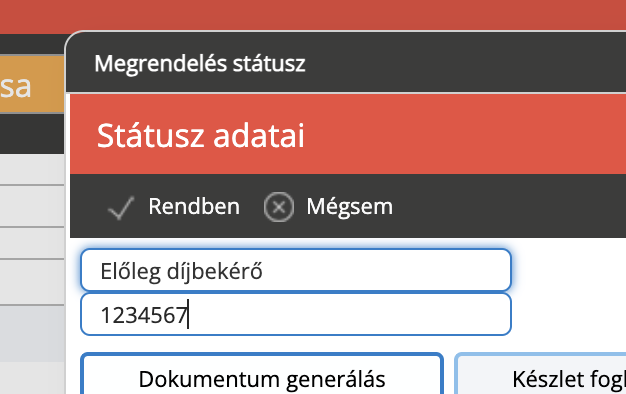
Task: Click the empty white area right of the input fields
Action: [x=569, y=293]
